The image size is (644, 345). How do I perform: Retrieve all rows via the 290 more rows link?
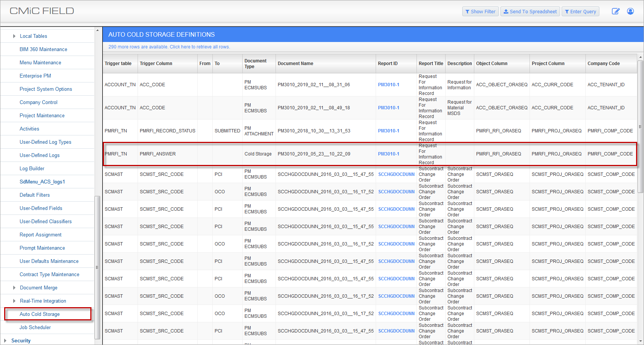tap(169, 47)
